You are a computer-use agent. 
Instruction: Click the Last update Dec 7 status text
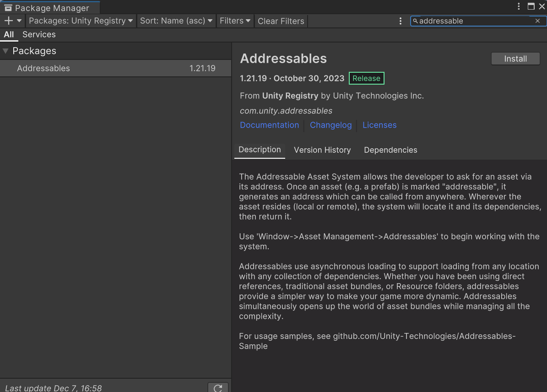pyautogui.click(x=54, y=388)
